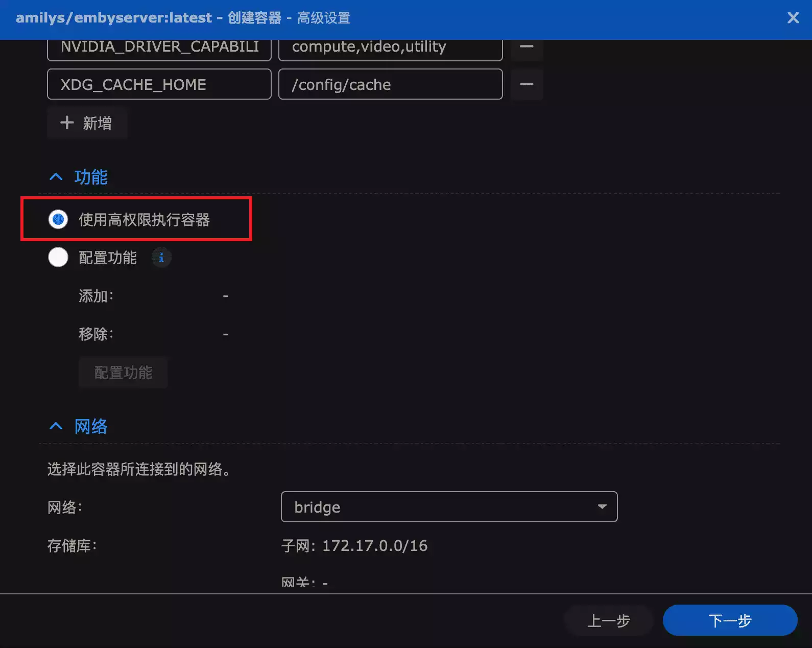This screenshot has width=812, height=648.
Task: Click the 功能 section title
Action: point(91,177)
